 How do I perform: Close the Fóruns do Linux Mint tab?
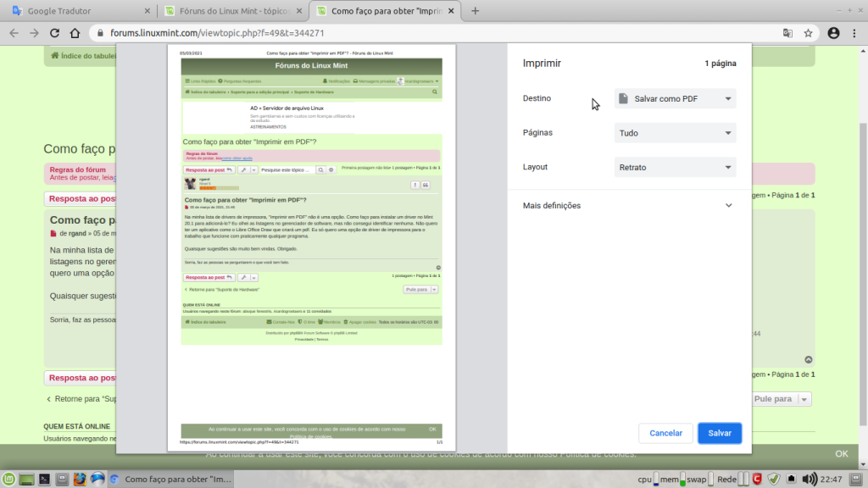[299, 11]
